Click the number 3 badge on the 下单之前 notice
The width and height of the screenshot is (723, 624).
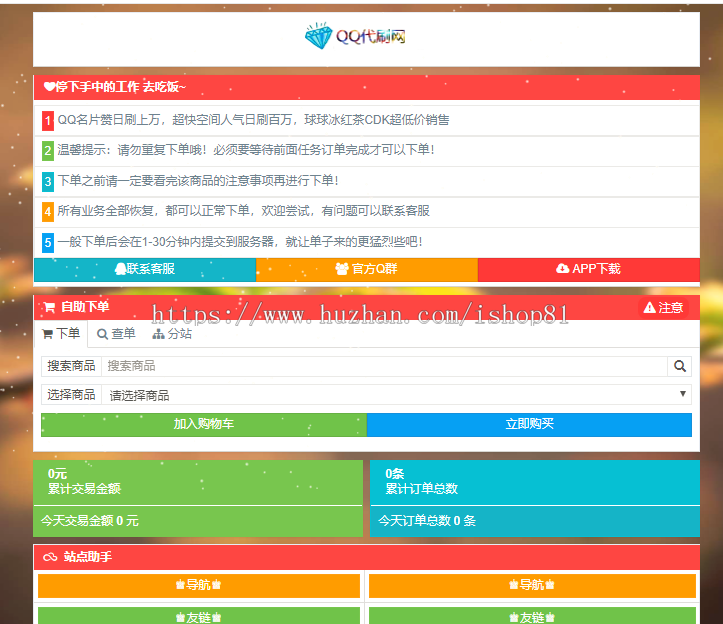(48, 182)
